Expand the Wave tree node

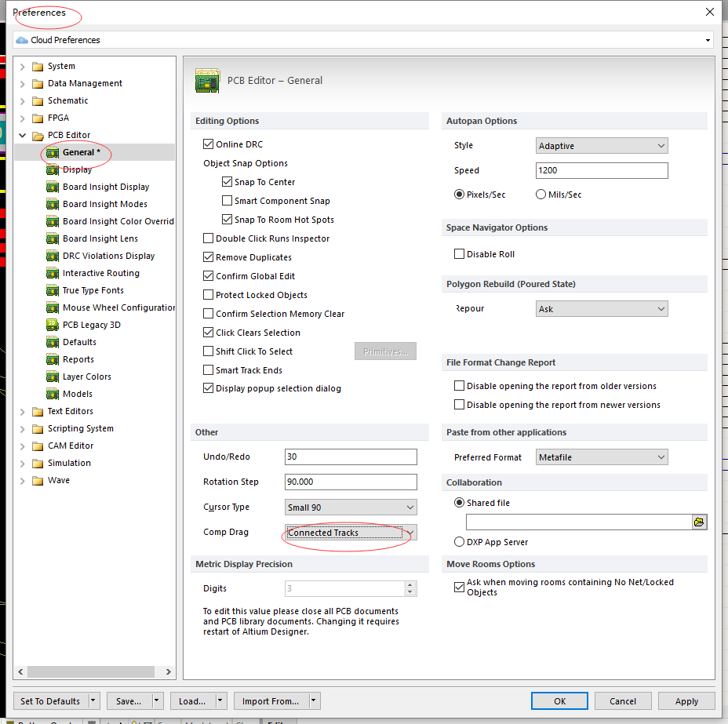22,481
